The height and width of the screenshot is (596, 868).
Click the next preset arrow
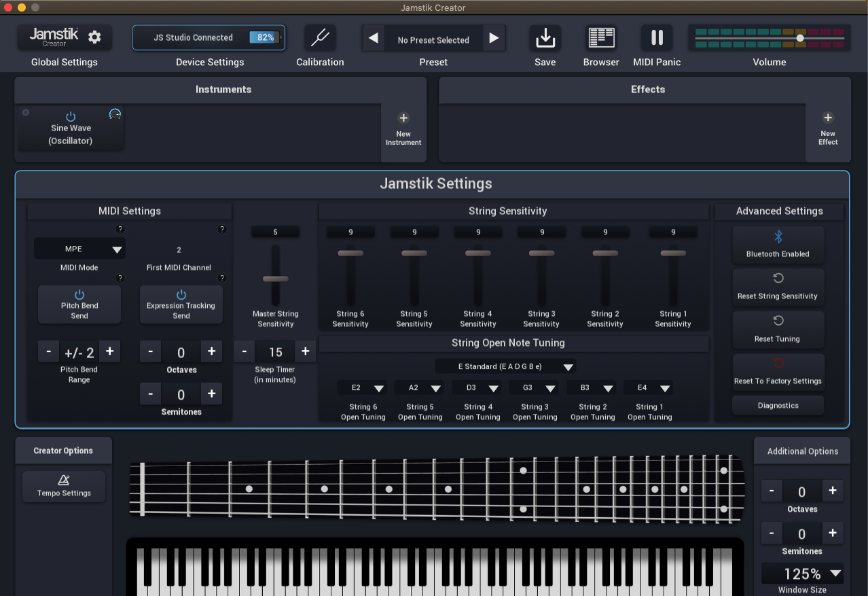point(495,38)
